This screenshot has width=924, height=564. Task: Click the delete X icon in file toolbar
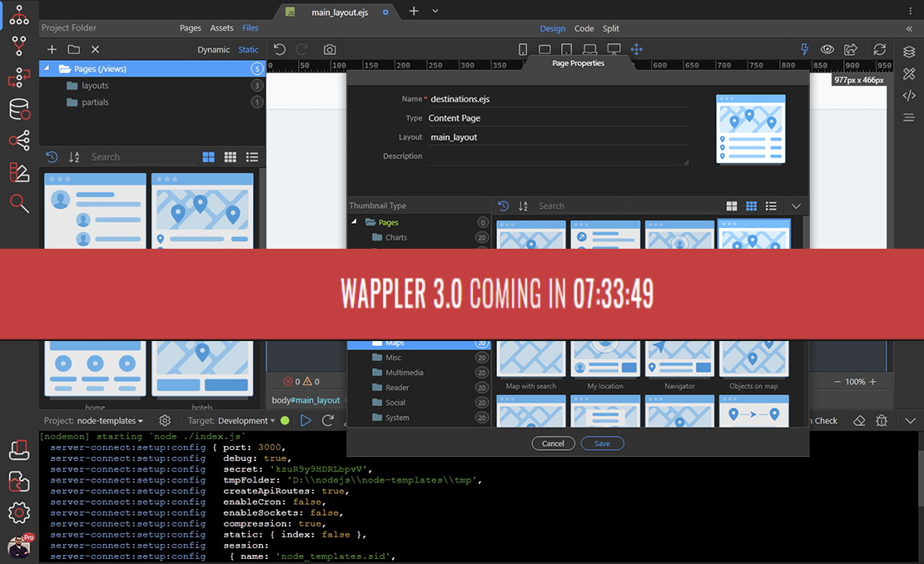click(95, 49)
